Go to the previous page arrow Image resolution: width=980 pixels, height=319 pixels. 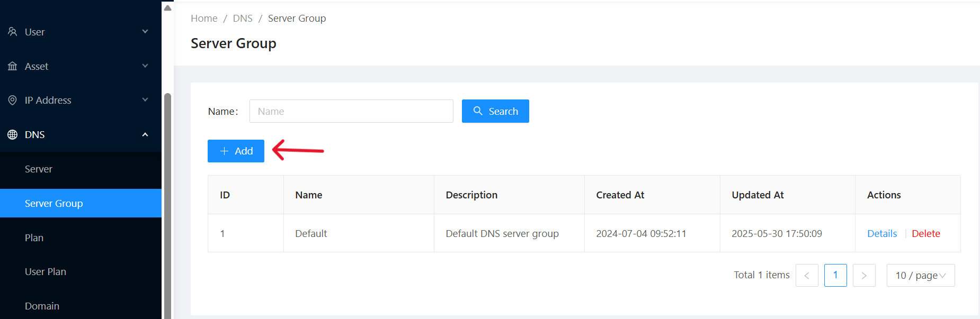807,276
